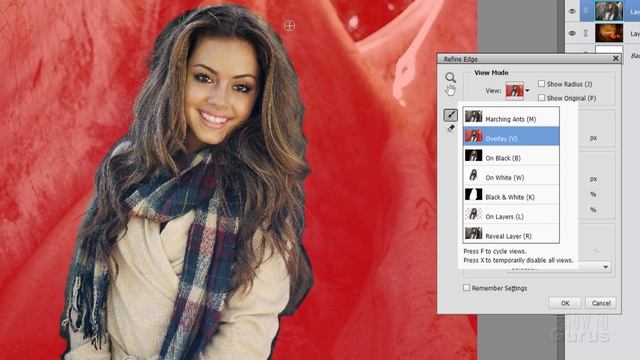This screenshot has height=360, width=640.
Task: Click the Reveal Layer view thumbnail icon
Action: tap(473, 233)
